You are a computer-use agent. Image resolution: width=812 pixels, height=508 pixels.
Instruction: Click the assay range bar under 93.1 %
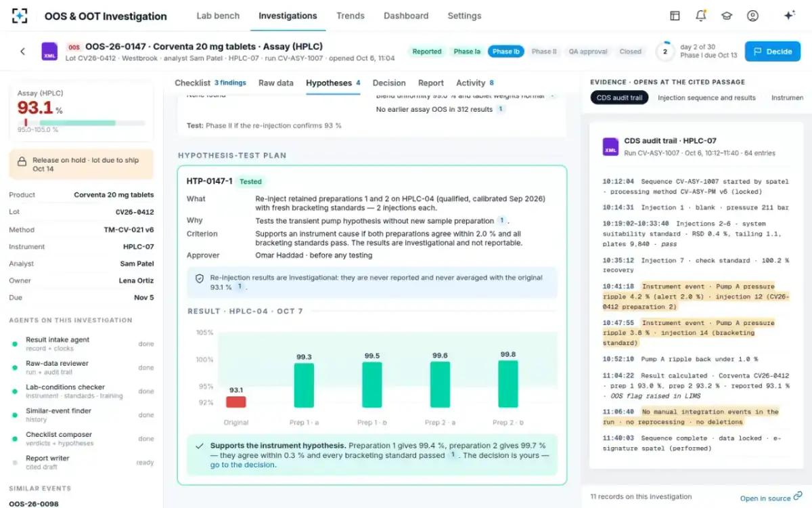click(x=81, y=123)
